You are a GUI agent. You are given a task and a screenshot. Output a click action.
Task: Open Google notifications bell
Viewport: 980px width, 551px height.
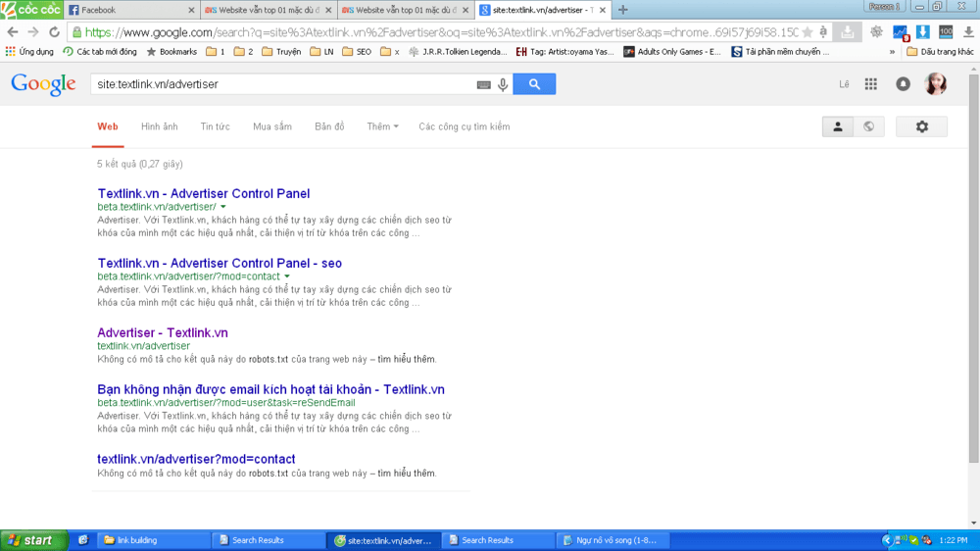point(904,83)
